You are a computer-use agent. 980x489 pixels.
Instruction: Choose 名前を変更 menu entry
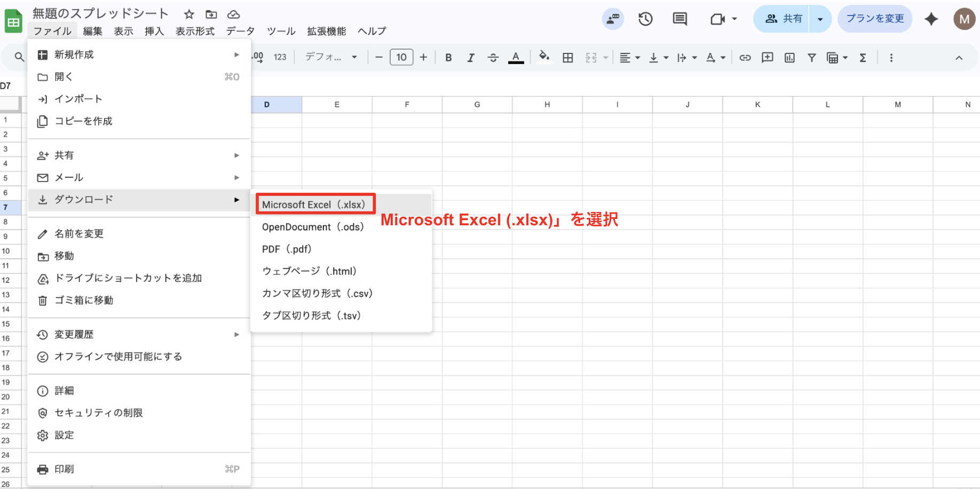139,234
